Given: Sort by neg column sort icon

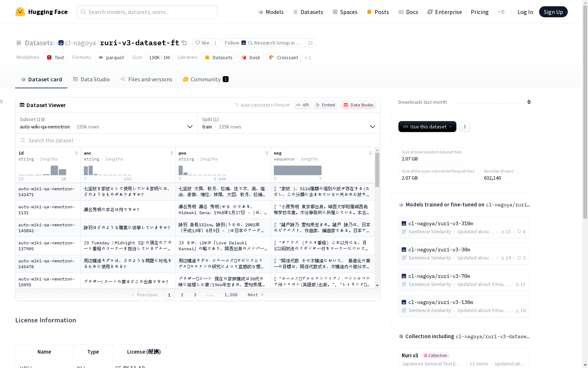Looking at the screenshot, I should (x=370, y=153).
